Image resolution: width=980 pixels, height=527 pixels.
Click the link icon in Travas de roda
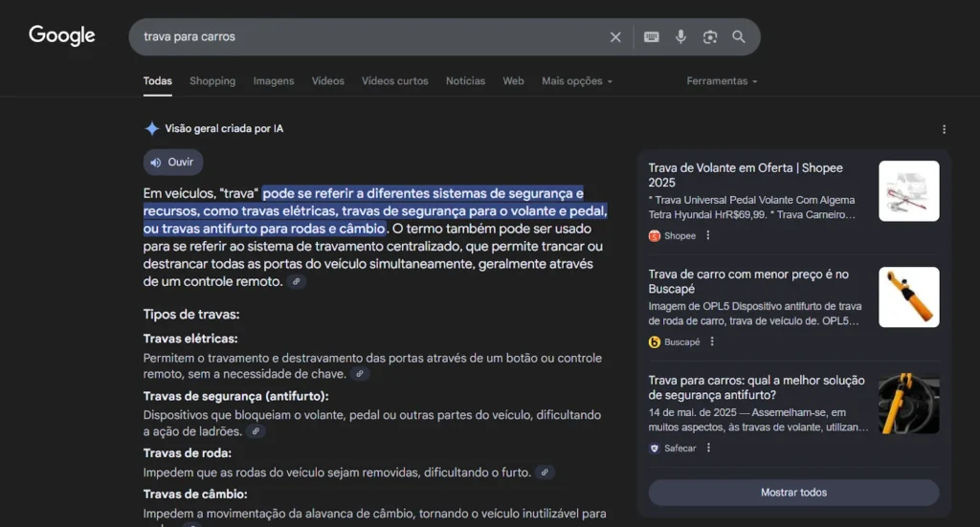(545, 472)
